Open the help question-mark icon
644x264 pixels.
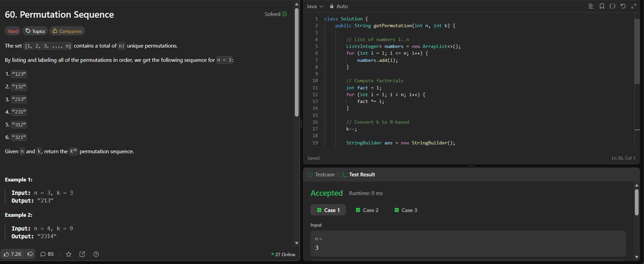tap(96, 254)
